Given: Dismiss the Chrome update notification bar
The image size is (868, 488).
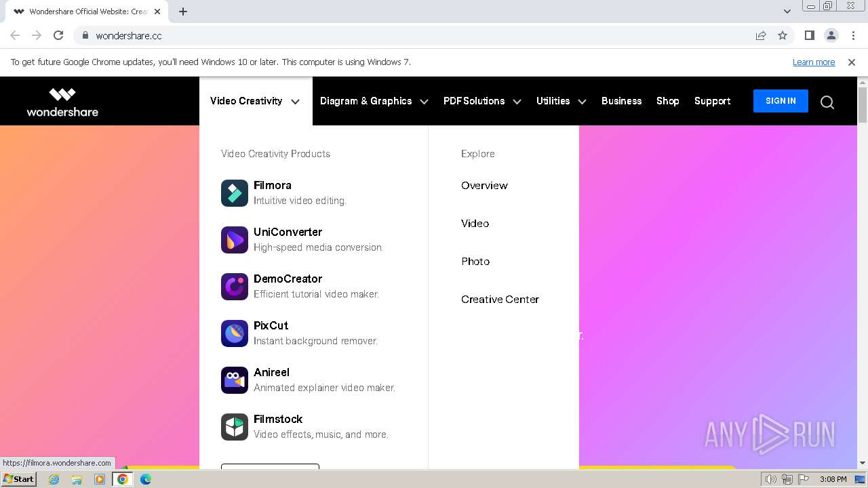Looking at the screenshot, I should coord(852,62).
